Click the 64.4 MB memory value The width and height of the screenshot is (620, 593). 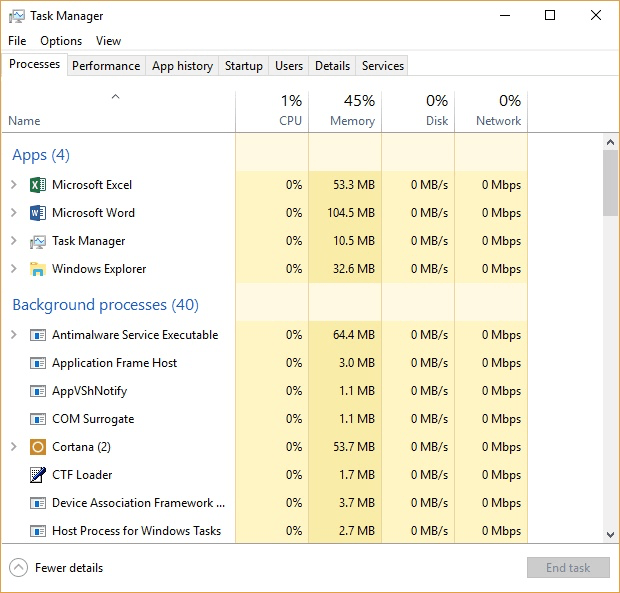pos(353,335)
